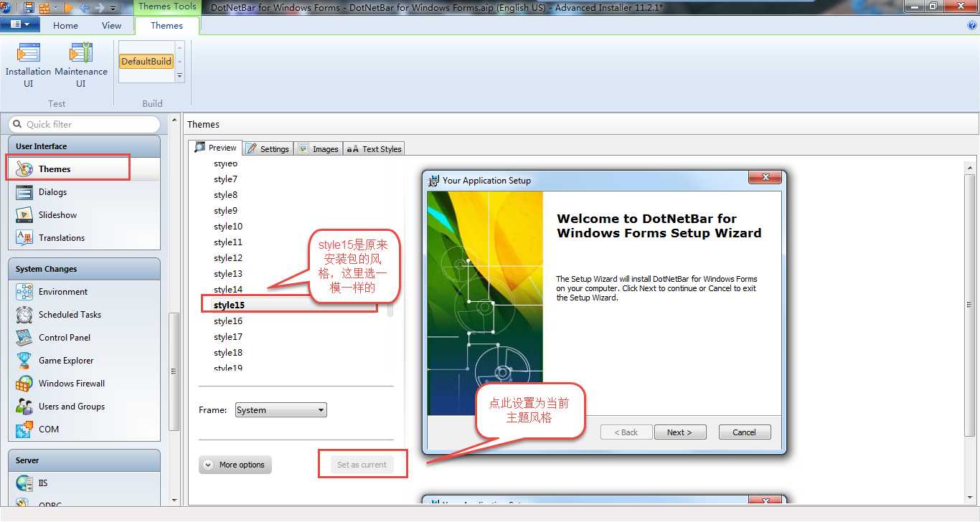The image size is (980, 522).
Task: Select style18 in the theme list
Action: 228,353
